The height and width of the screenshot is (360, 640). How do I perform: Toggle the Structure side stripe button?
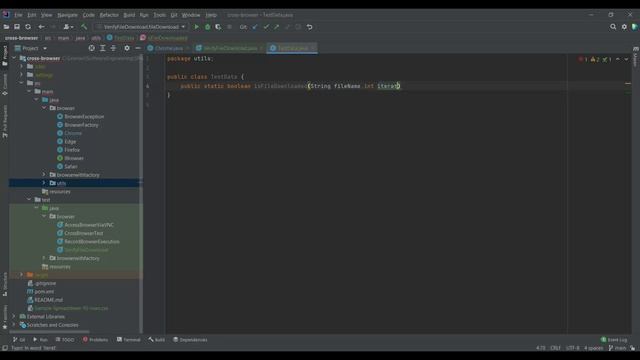tap(5, 284)
